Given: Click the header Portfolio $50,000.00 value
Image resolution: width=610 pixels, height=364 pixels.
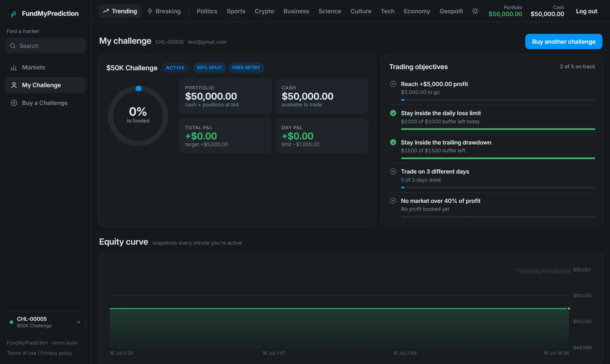Looking at the screenshot, I should [x=505, y=14].
